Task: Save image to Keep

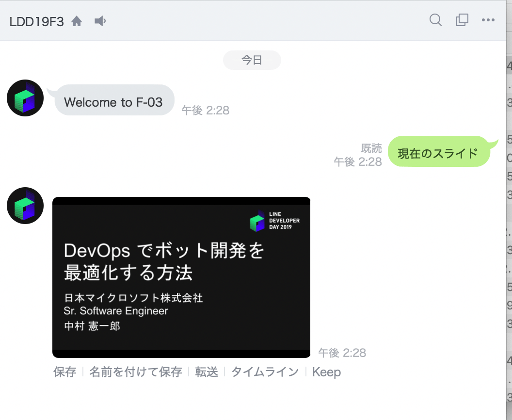Action: pyautogui.click(x=326, y=372)
